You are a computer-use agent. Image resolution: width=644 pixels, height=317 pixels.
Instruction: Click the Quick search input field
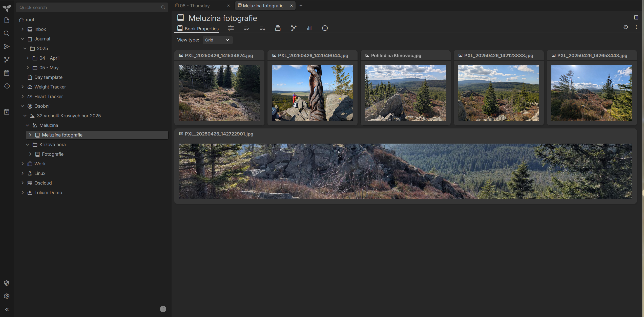[x=89, y=8]
